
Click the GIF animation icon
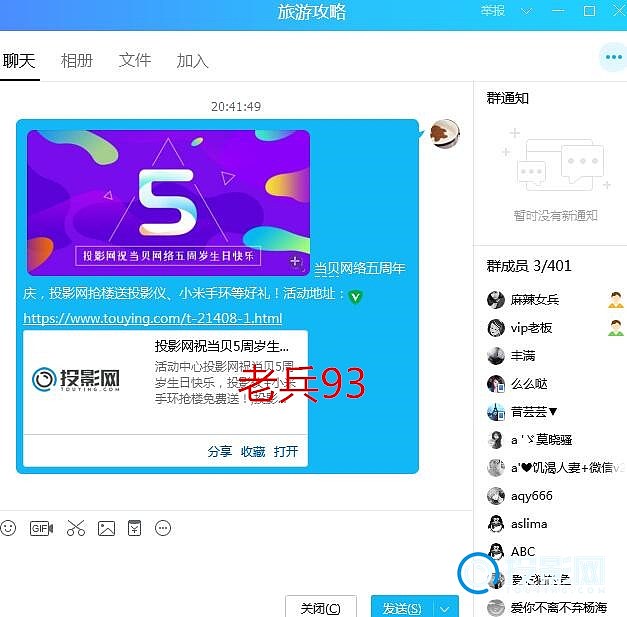pyautogui.click(x=41, y=528)
